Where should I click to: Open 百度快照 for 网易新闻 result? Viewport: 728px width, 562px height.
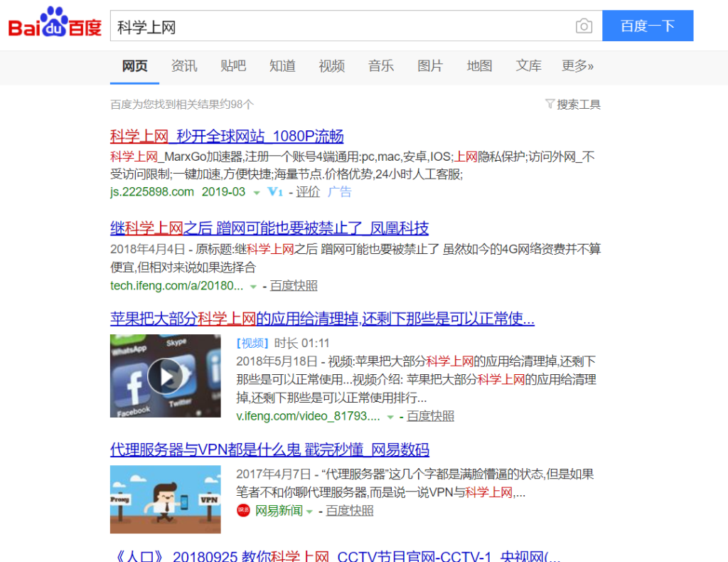point(350,511)
